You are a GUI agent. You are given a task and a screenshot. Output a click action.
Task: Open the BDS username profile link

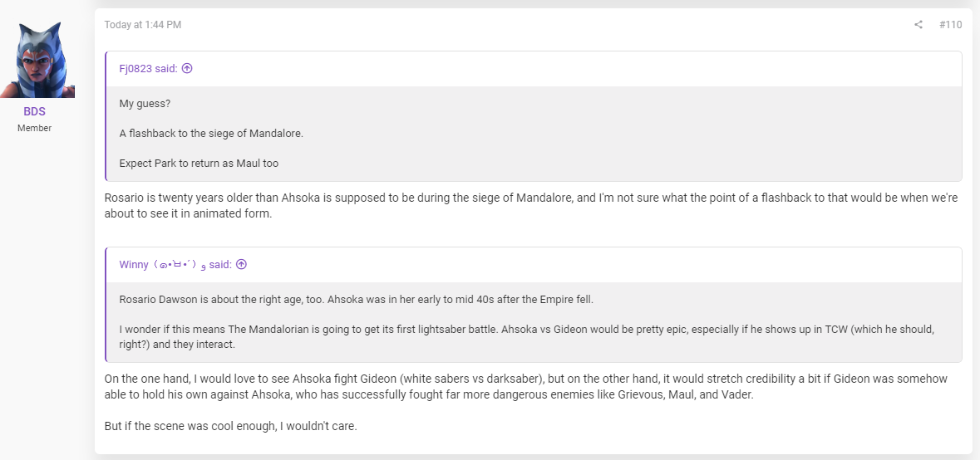click(x=34, y=112)
